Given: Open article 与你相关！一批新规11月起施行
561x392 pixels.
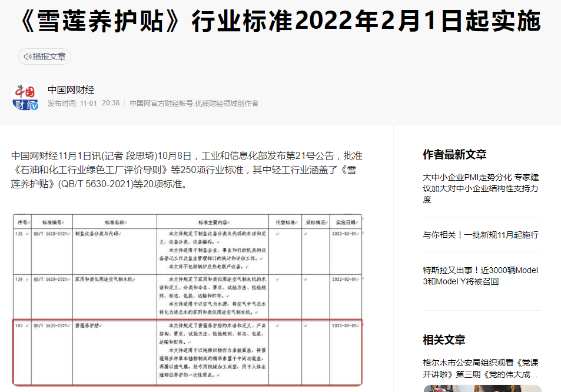Looking at the screenshot, I should [x=480, y=235].
